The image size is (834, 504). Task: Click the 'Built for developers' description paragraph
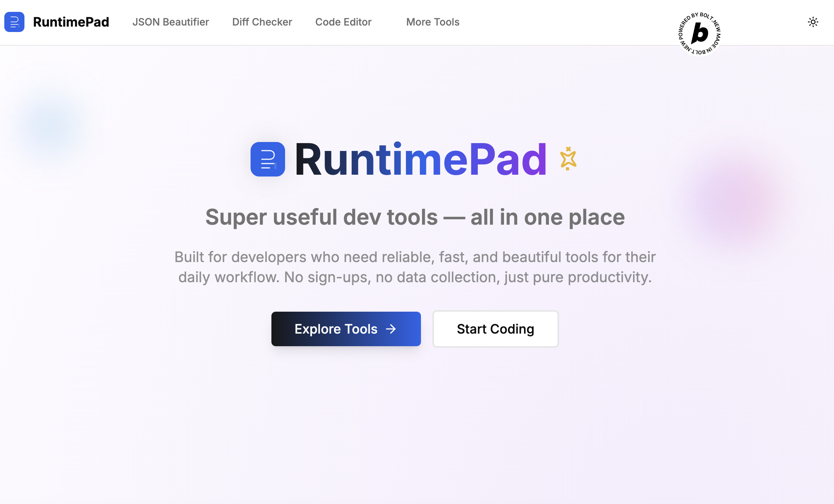[415, 267]
